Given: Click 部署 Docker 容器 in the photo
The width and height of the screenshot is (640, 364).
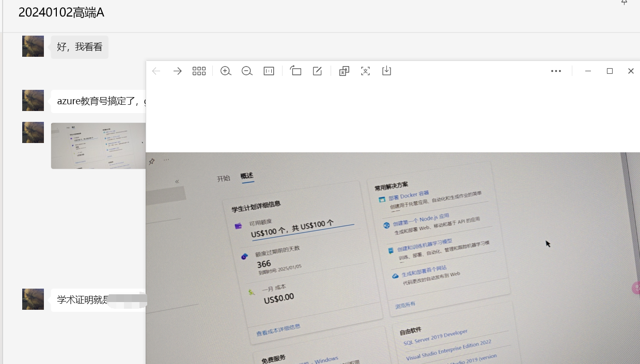Looking at the screenshot, I should (x=409, y=196).
